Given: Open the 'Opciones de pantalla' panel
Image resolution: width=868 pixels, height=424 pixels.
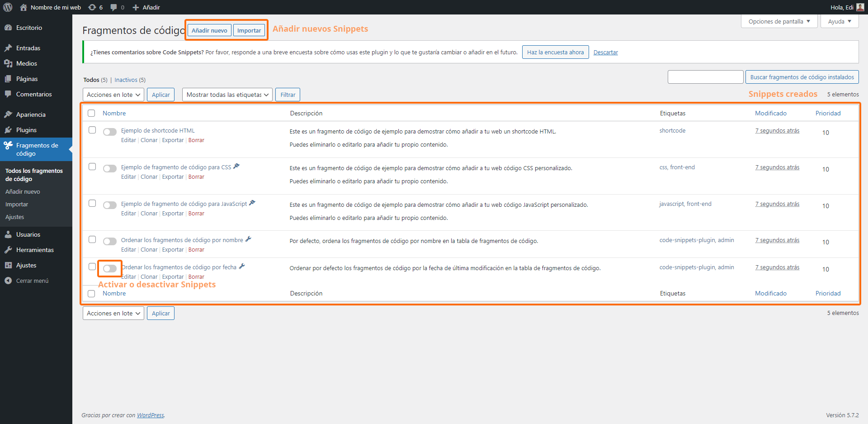Looking at the screenshot, I should [778, 21].
